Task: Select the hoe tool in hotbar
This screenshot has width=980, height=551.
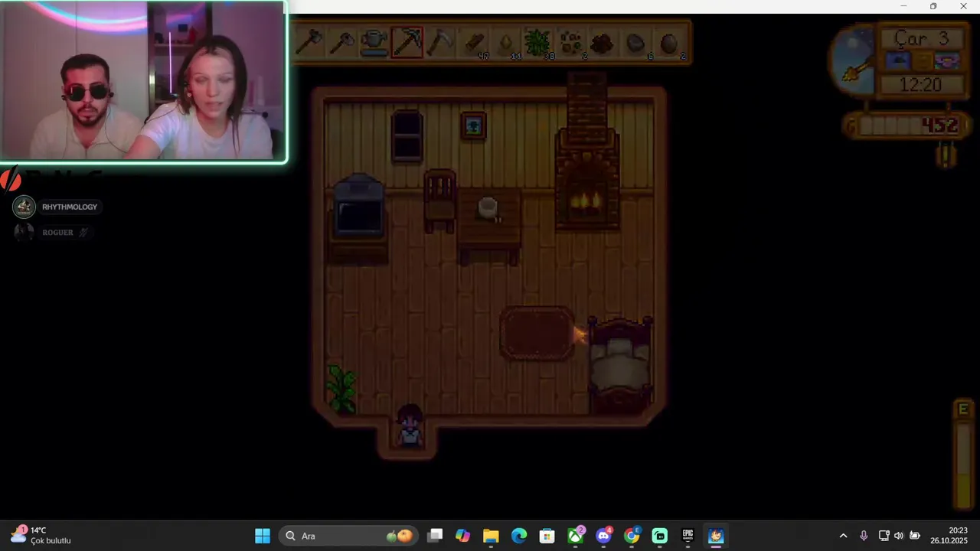Action: (341, 42)
